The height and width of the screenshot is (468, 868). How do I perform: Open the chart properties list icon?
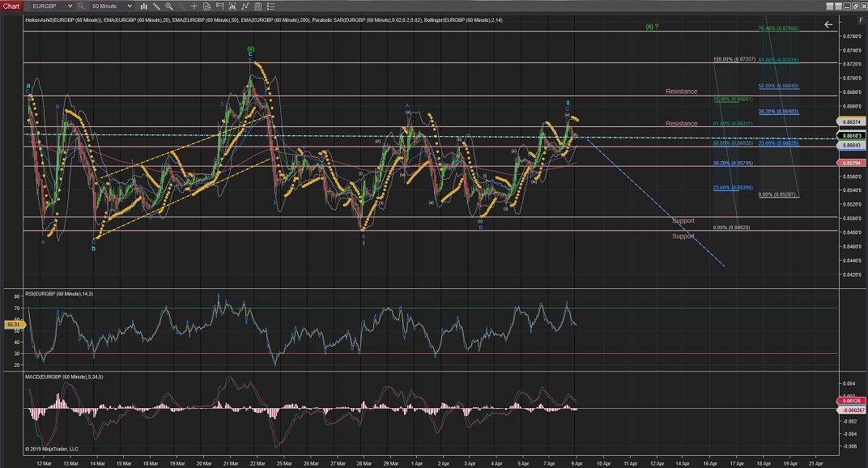tap(270, 6)
